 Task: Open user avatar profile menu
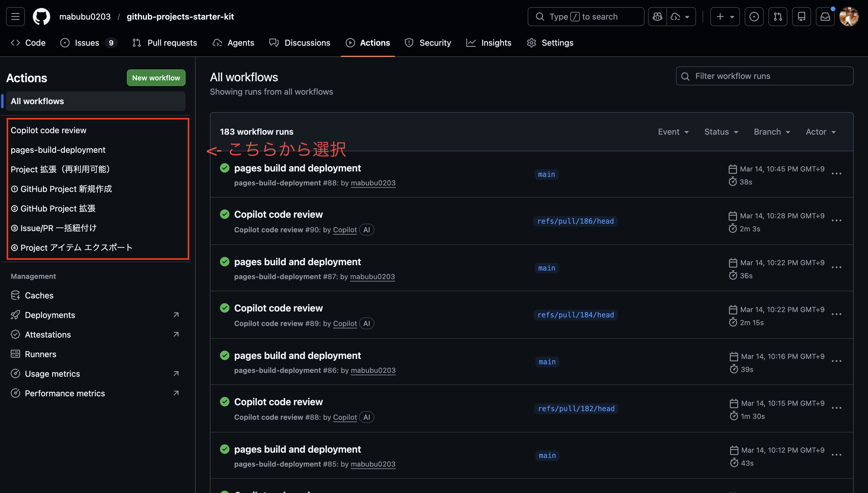tap(849, 17)
